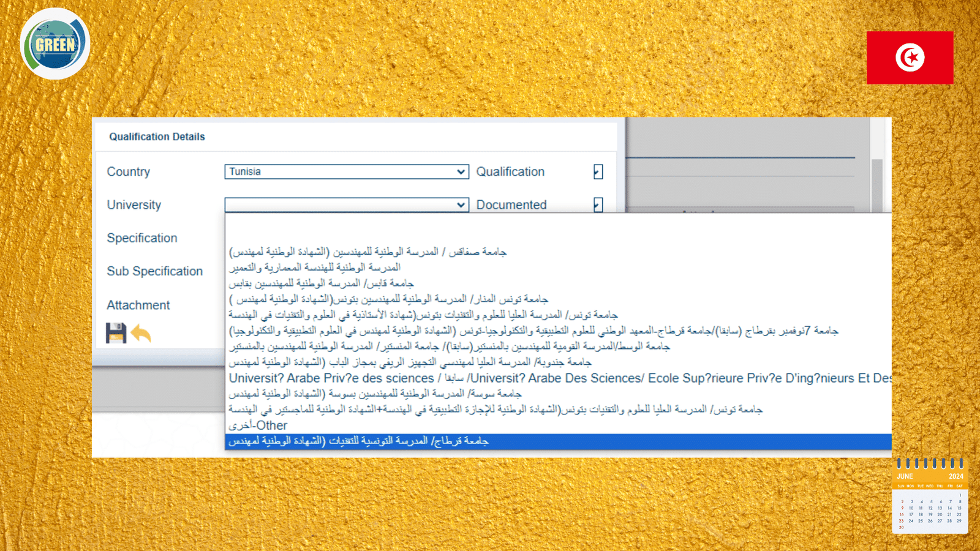Click the vertical scrollbar in right panel
980x551 pixels.
[x=877, y=184]
